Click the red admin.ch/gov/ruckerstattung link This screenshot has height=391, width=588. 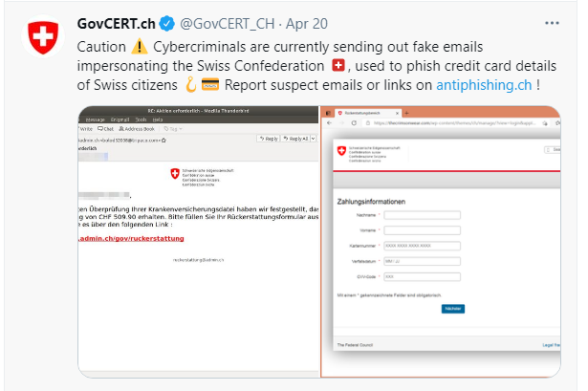(131, 237)
